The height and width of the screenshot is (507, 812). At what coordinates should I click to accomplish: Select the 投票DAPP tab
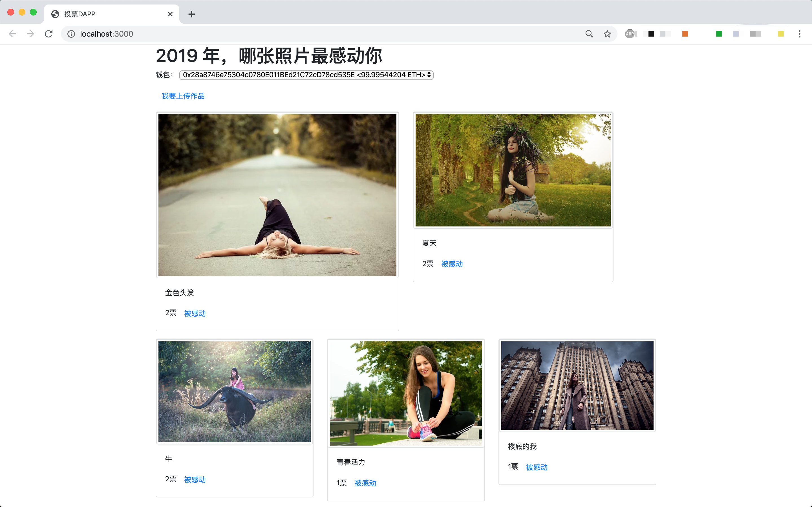[107, 14]
